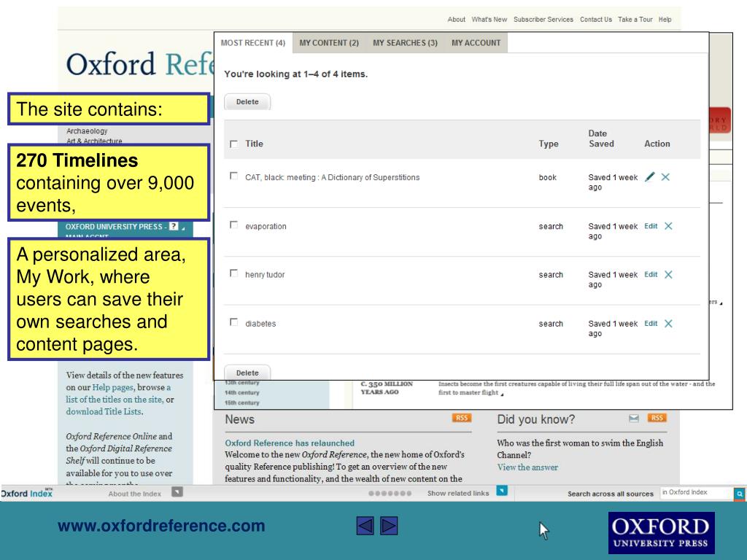Click the Oxford Reference site logo
This screenshot has width=747, height=560.
(139, 64)
